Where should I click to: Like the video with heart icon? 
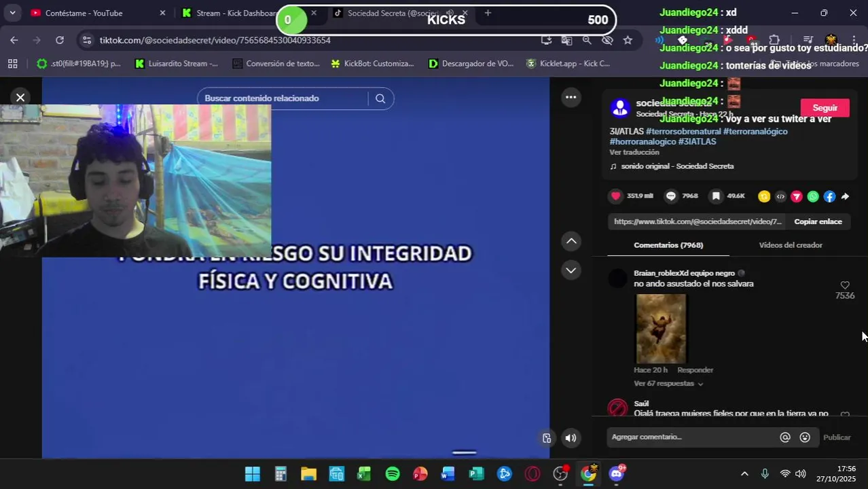[616, 196]
